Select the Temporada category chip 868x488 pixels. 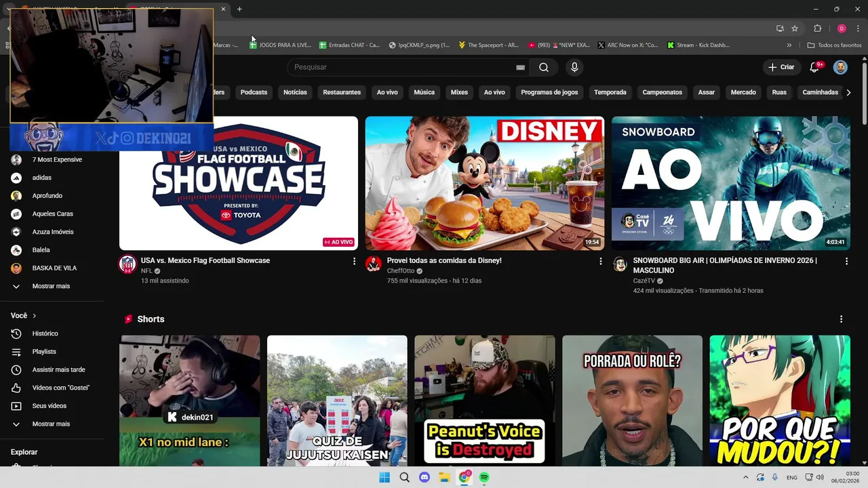pyautogui.click(x=610, y=92)
